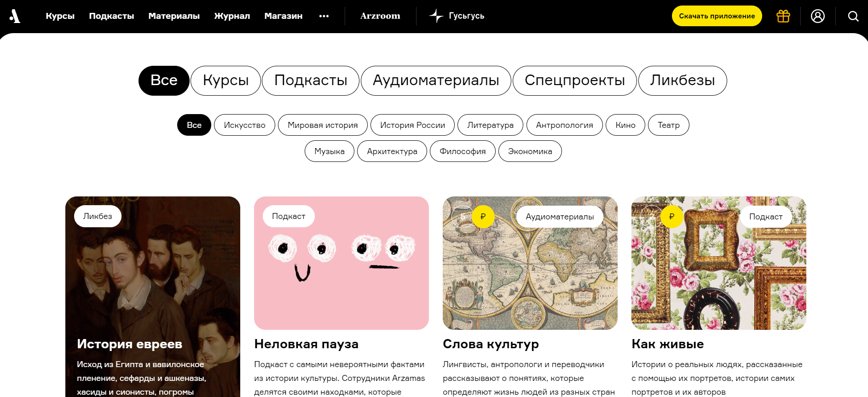Click the Неловкая пауза title
This screenshot has height=397, width=868.
(x=307, y=344)
